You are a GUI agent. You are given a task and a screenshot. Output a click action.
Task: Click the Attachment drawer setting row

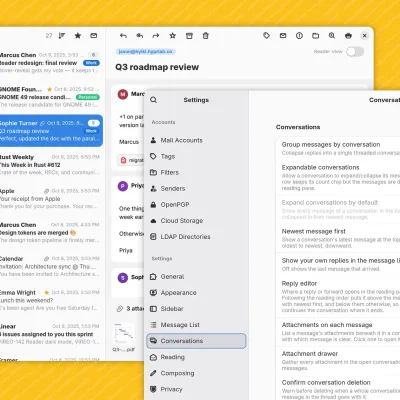338,360
